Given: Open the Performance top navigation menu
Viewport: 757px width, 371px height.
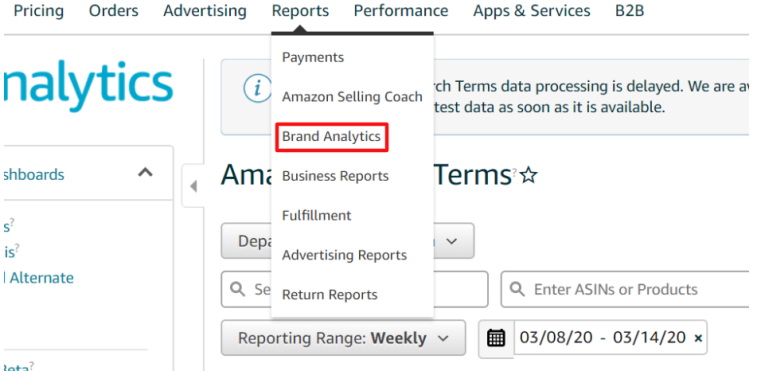Looking at the screenshot, I should [x=401, y=11].
